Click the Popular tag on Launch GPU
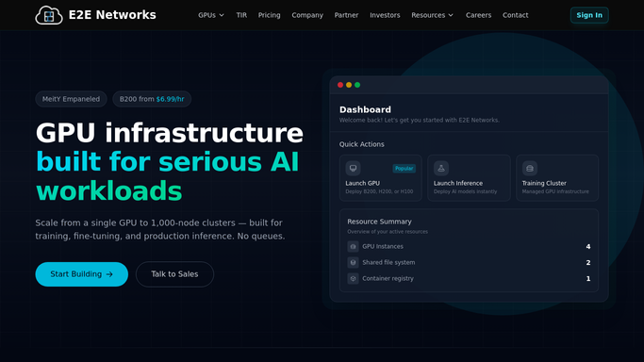The height and width of the screenshot is (362, 644). click(405, 169)
